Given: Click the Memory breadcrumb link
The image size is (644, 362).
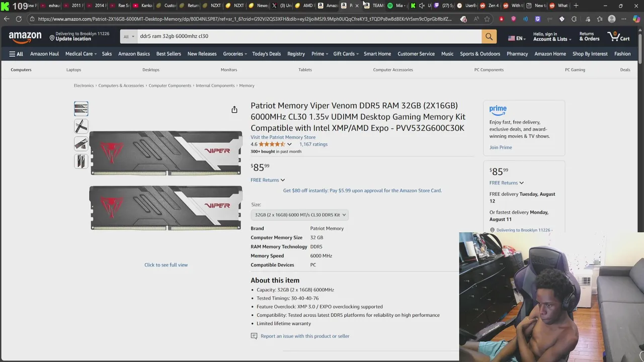Looking at the screenshot, I should pos(247,85).
